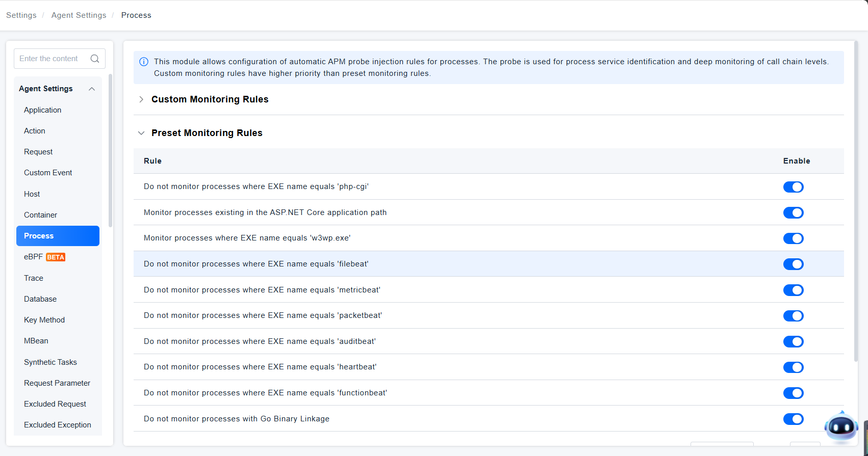868x456 pixels.
Task: Turn off the 'filebeat' rule switch
Action: tap(793, 264)
